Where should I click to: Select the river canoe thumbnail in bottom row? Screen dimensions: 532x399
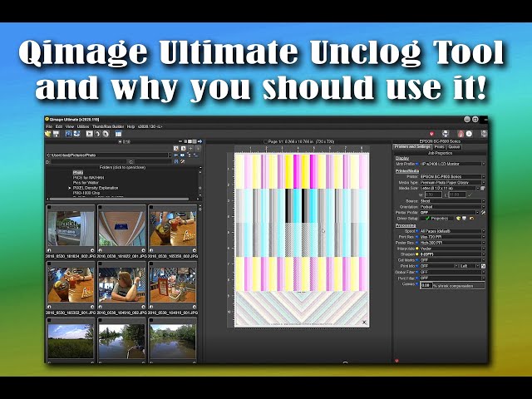coord(122,339)
